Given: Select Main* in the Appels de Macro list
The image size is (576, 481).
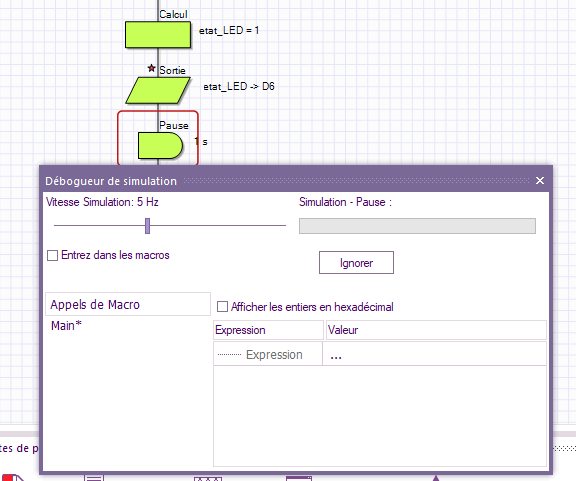Looking at the screenshot, I should tap(66, 326).
